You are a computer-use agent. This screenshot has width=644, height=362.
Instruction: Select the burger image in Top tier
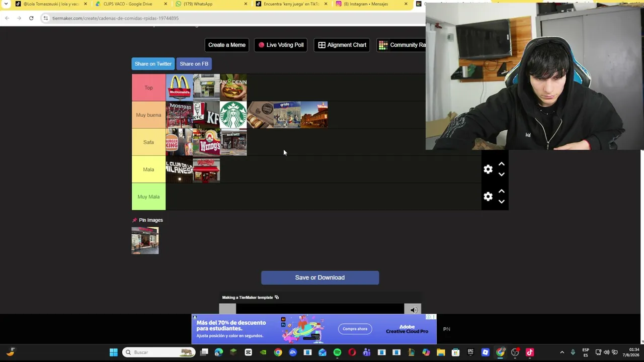(x=233, y=87)
